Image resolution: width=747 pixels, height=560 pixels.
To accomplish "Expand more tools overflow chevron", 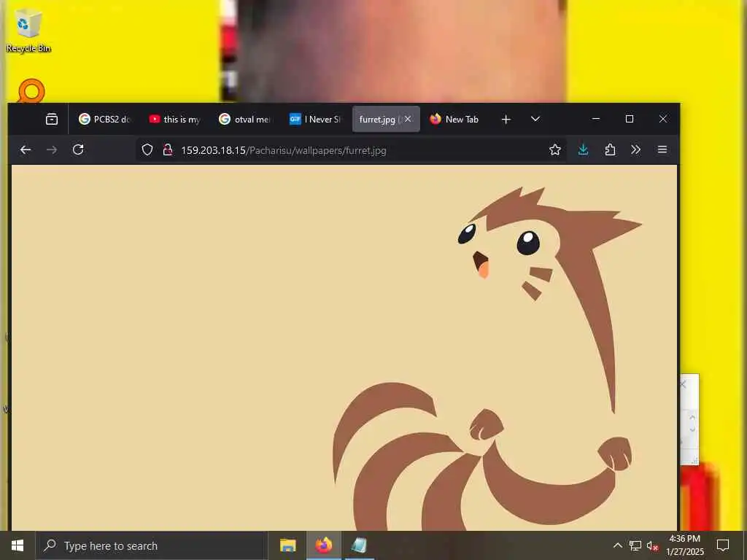I will pyautogui.click(x=635, y=150).
